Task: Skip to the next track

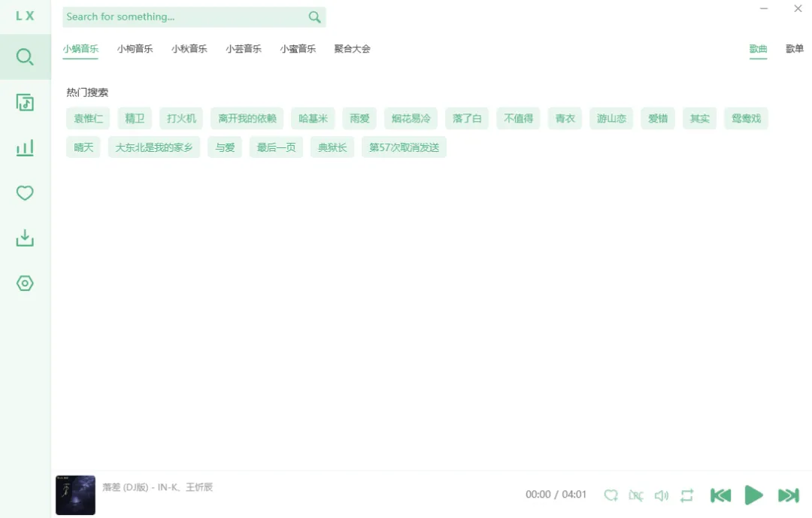Action: [x=788, y=495]
